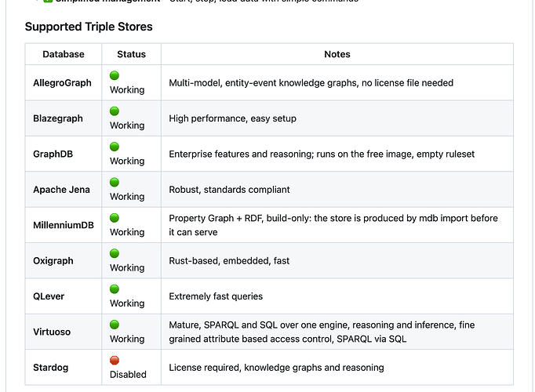The image size is (535, 392).
Task: Click 'Working' text in MillenniumDB row
Action: [x=127, y=232]
